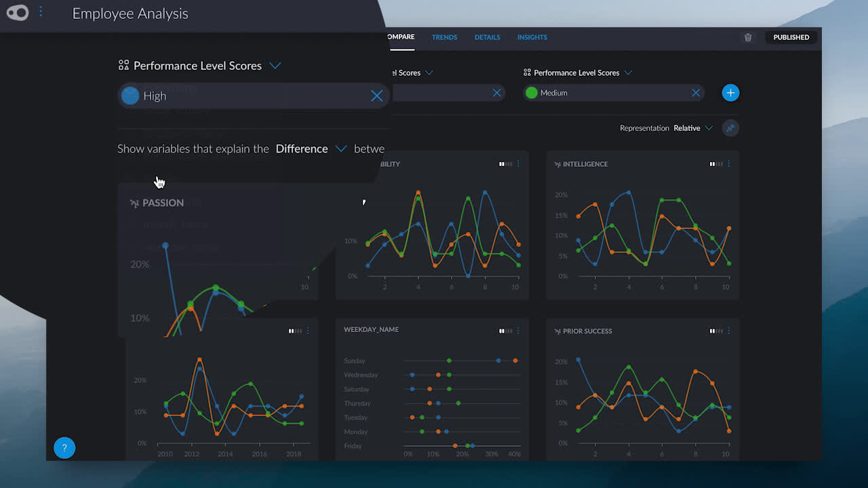Click the app logo icon top left
Viewport: 868px width, 488px height.
point(18,12)
